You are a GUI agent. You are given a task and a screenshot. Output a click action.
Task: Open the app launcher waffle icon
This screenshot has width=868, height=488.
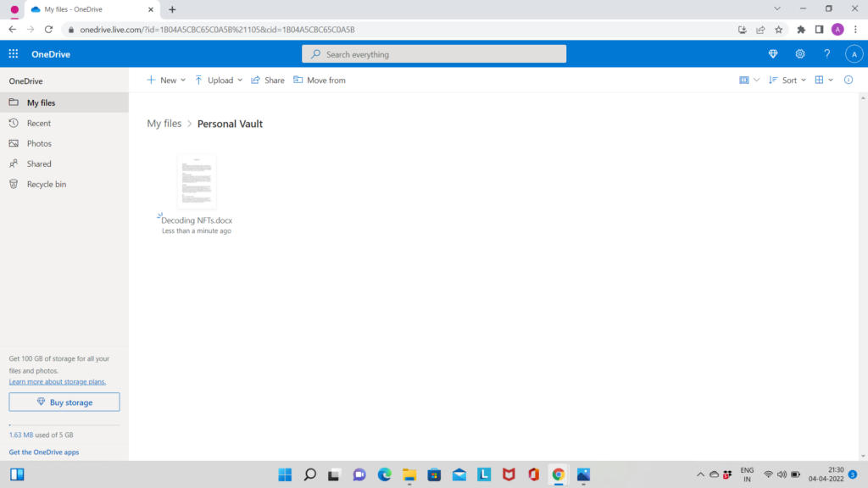point(13,53)
